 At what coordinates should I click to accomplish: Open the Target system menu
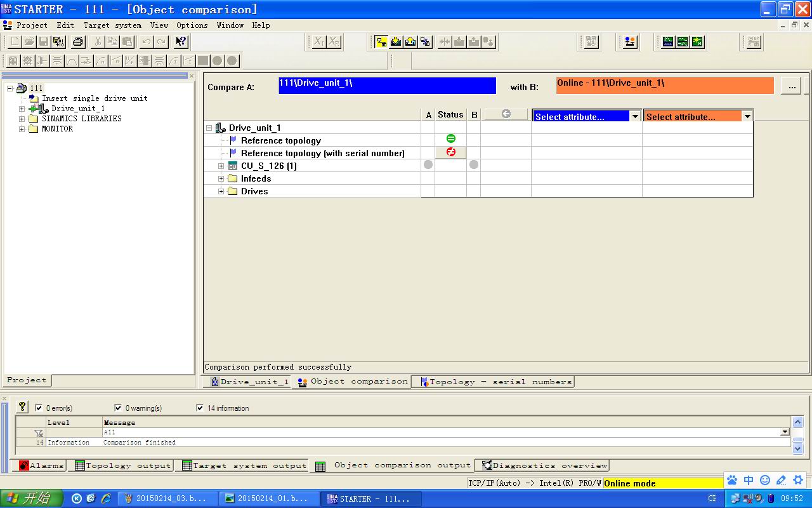click(x=112, y=25)
